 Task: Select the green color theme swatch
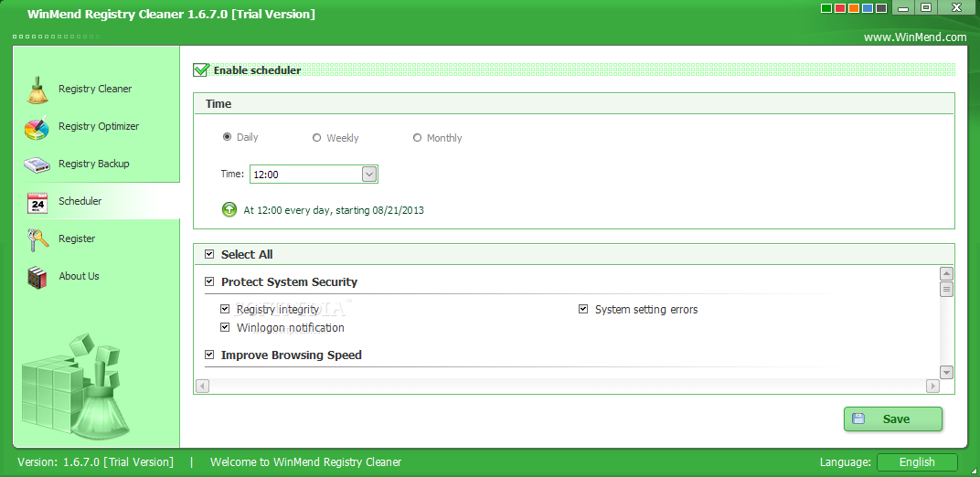(826, 9)
